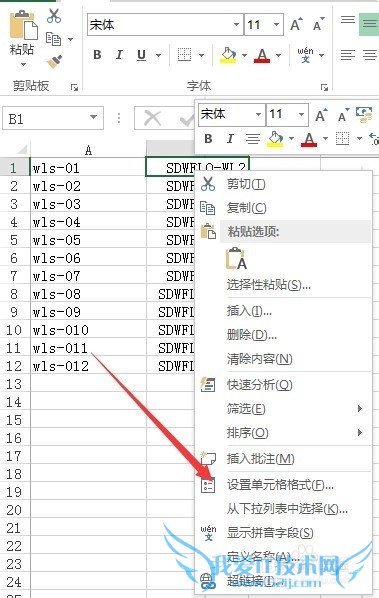This screenshot has width=379, height=598.
Task: Click the Cut scissors icon in ribbon
Action: 54,16
